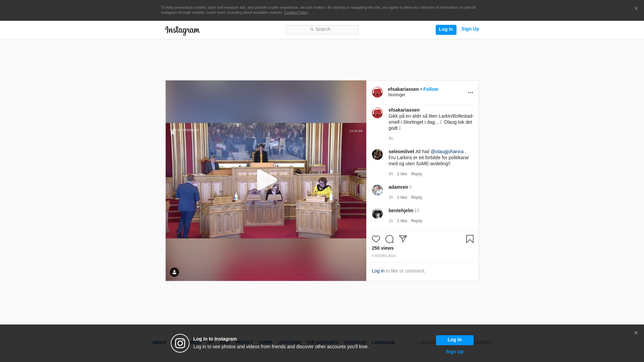Click efsakariassen avatar beside the caption
The height and width of the screenshot is (362, 644).
[x=377, y=113]
